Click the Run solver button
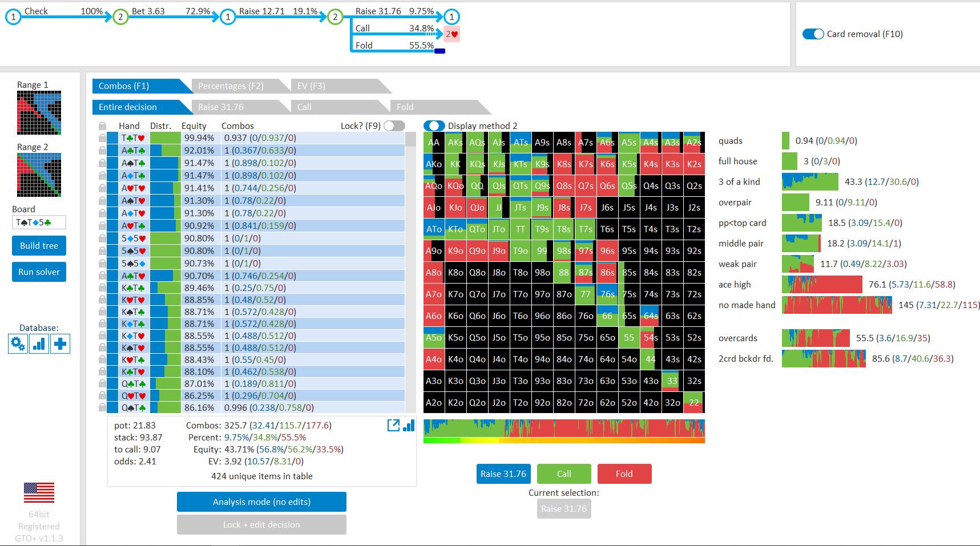980x546 pixels. point(39,272)
